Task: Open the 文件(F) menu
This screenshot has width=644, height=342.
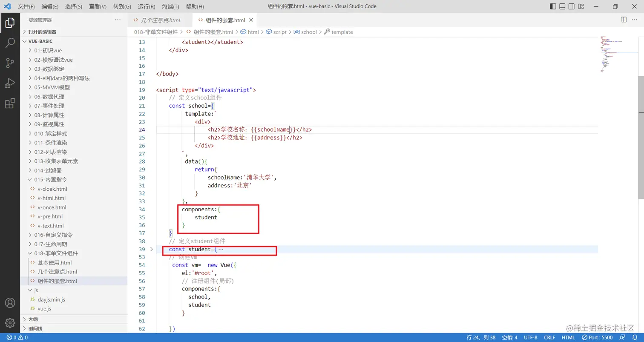Action: pos(26,6)
